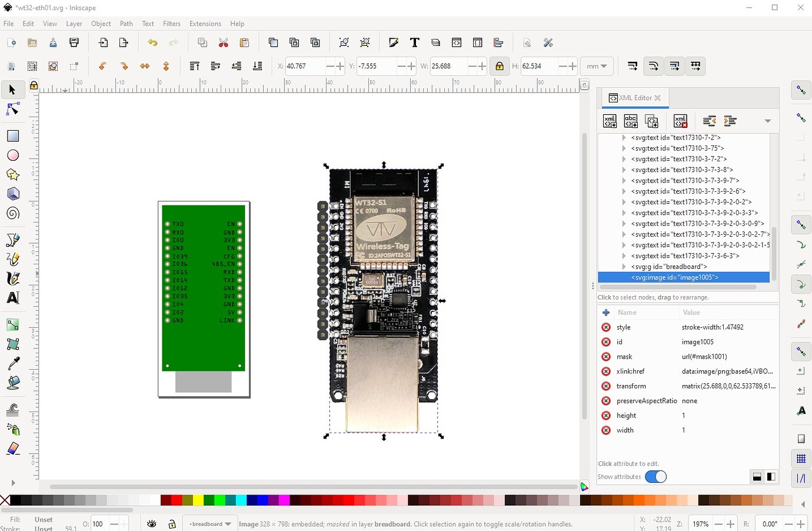Click the Paste clipboard icon
Screen dimensions: 812x531
pyautogui.click(x=244, y=42)
